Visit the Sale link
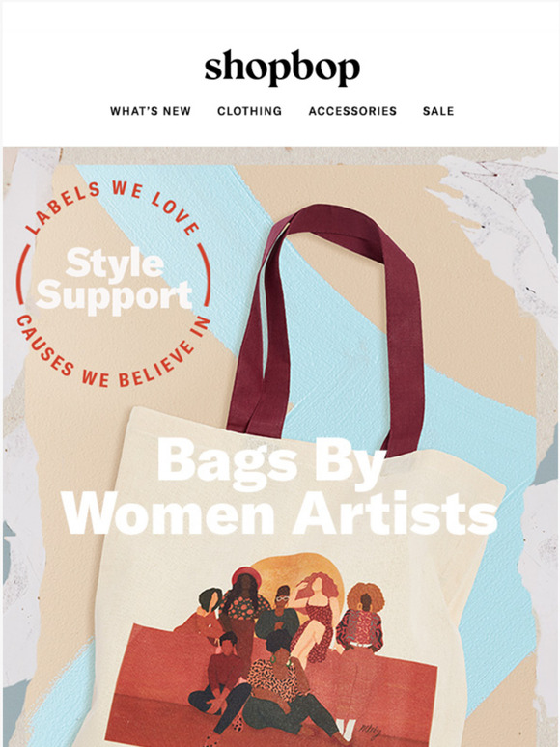The image size is (560, 747). coord(438,111)
